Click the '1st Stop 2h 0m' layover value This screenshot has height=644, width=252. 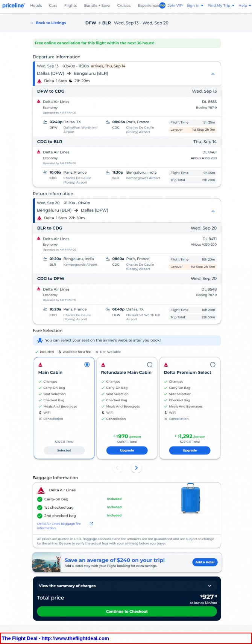(203, 130)
